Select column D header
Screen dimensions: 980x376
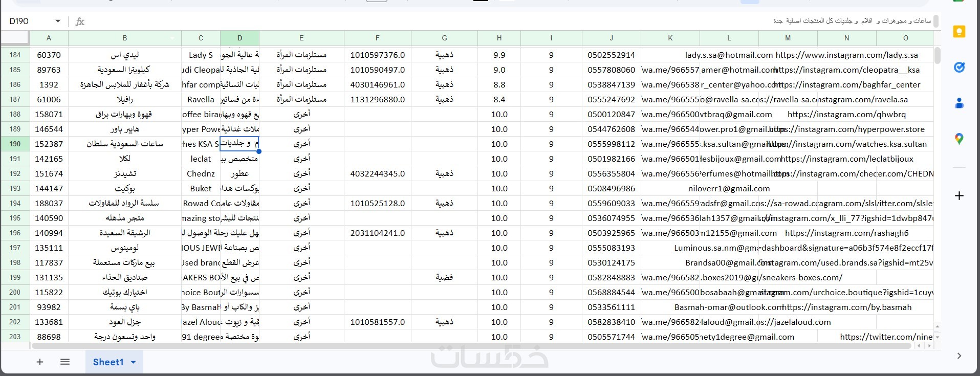pos(239,38)
